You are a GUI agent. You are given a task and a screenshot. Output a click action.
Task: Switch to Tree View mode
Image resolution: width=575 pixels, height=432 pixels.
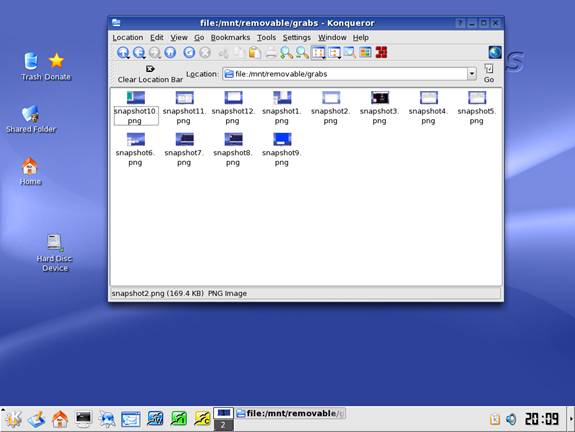pyautogui.click(x=334, y=53)
